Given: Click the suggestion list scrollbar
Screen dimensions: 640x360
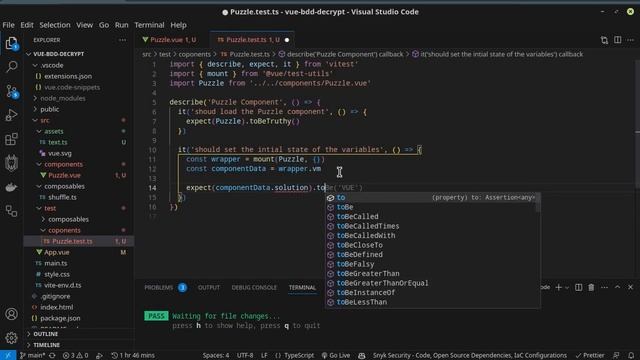Looking at the screenshot, I should [538, 203].
